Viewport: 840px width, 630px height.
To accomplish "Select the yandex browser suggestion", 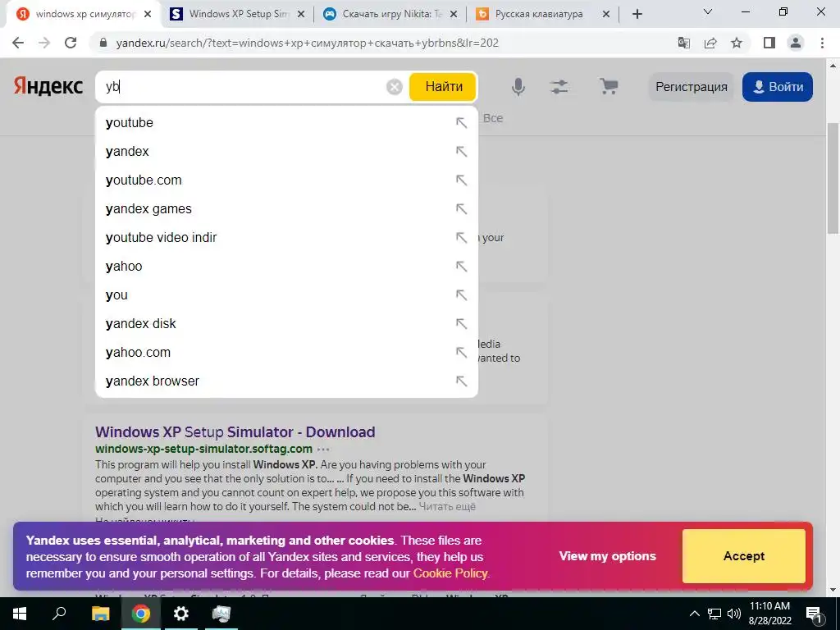I will 286,381.
